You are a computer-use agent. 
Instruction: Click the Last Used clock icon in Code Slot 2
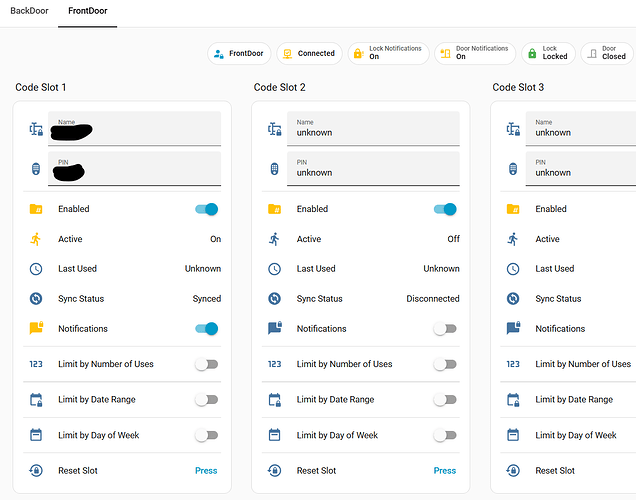pos(275,269)
